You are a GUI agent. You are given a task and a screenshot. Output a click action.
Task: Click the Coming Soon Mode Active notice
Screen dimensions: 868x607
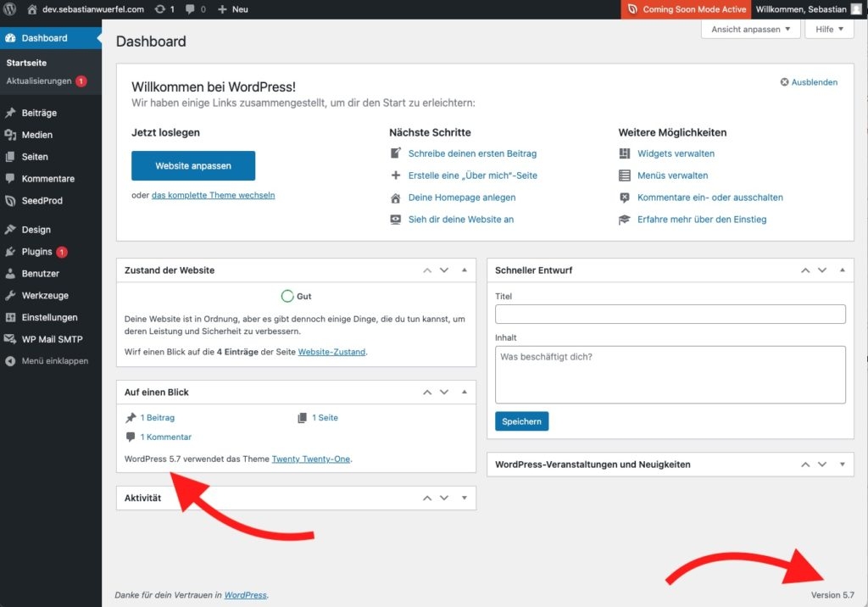(x=687, y=9)
